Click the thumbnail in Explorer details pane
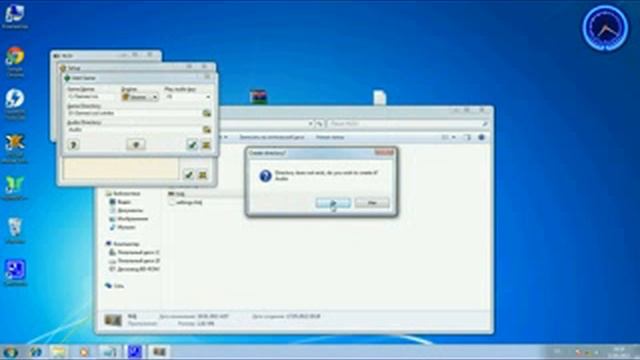 [113, 320]
